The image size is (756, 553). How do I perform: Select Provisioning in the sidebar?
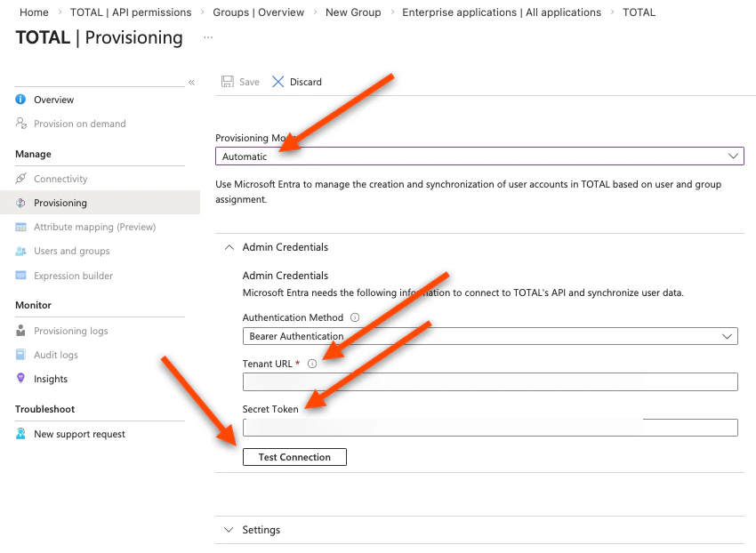(101, 203)
